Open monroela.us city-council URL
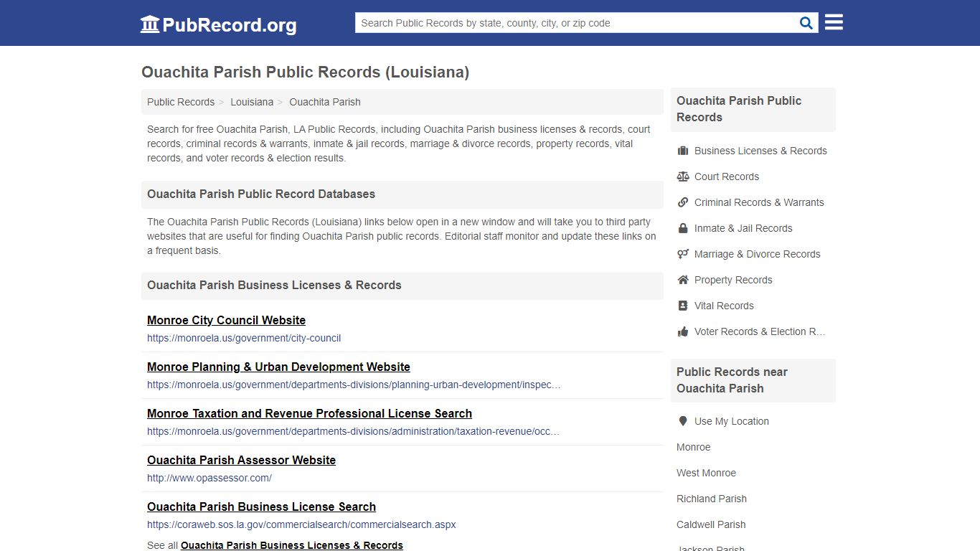The image size is (980, 551). (244, 338)
